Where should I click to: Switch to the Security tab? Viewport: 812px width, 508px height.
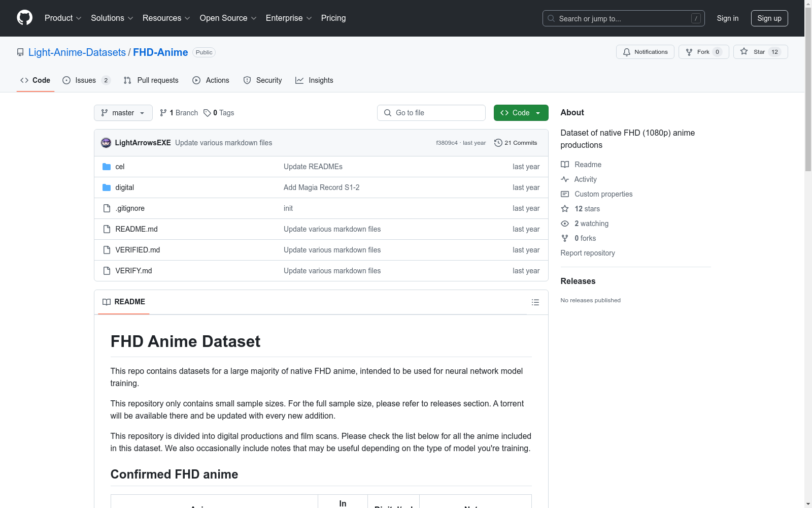coord(263,80)
